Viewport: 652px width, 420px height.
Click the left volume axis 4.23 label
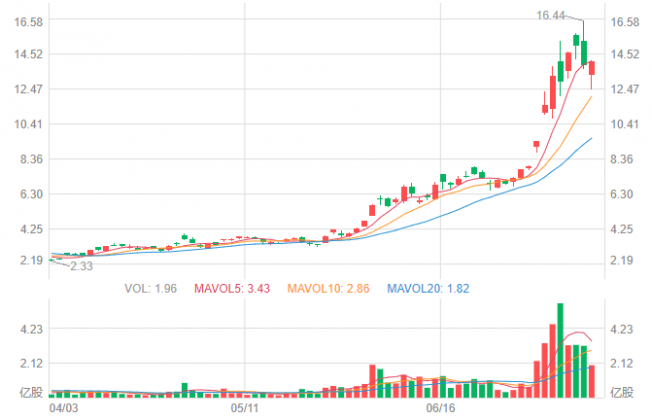32,329
